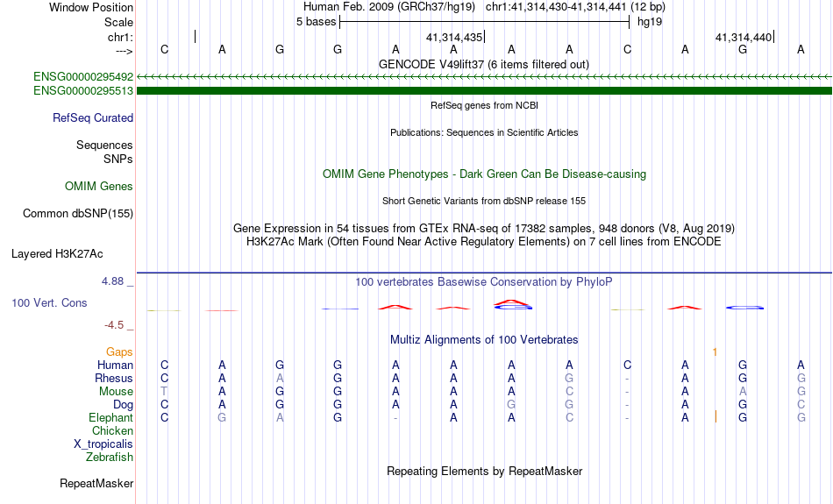Click the ENSG00000295492 intron arrow line

(x=484, y=77)
